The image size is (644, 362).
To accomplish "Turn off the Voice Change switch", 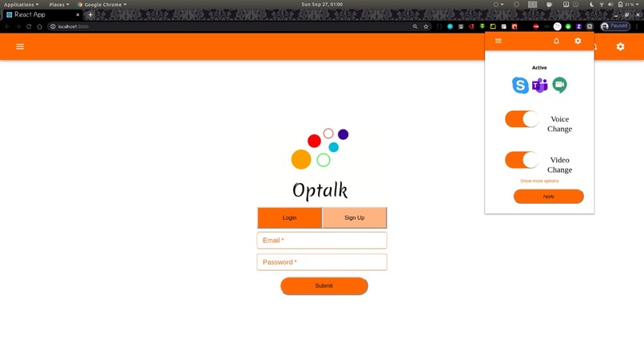I will (522, 119).
